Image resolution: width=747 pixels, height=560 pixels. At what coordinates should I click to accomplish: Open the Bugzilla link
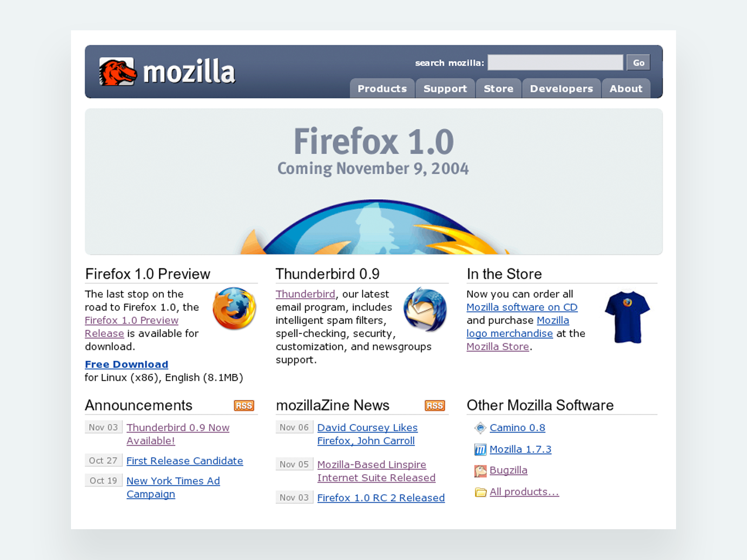(508, 470)
